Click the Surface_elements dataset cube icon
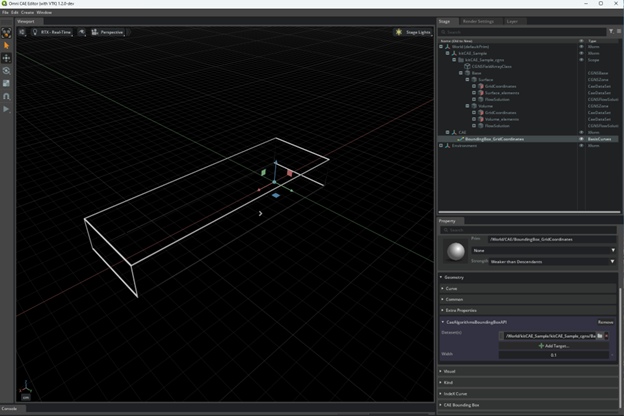Screen dimensions: 624x416 click(481, 93)
